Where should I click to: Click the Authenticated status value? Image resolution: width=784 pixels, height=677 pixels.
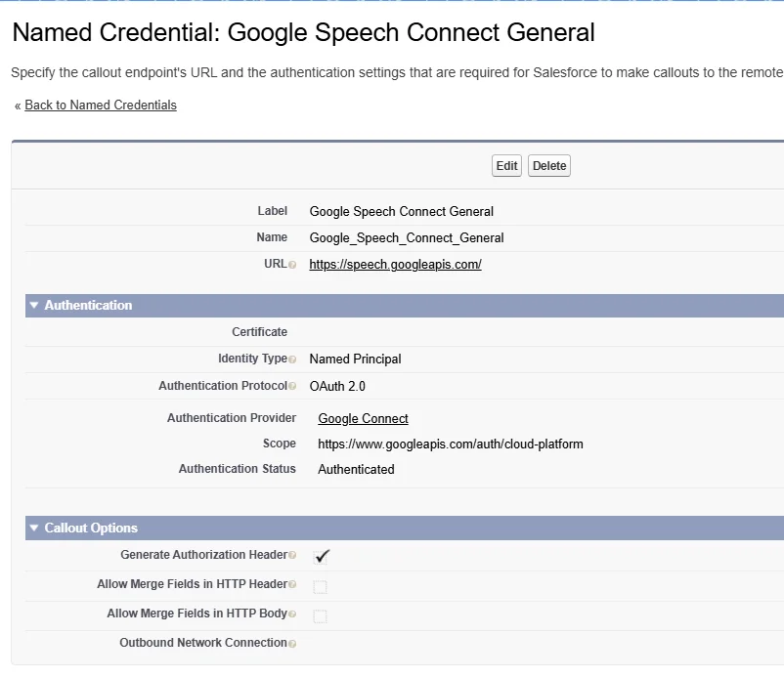(356, 470)
